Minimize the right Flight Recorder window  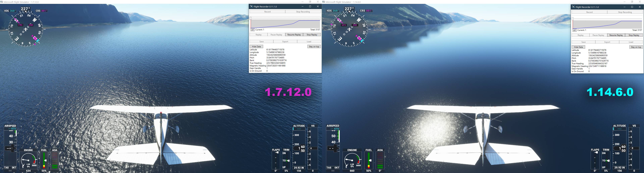point(624,7)
